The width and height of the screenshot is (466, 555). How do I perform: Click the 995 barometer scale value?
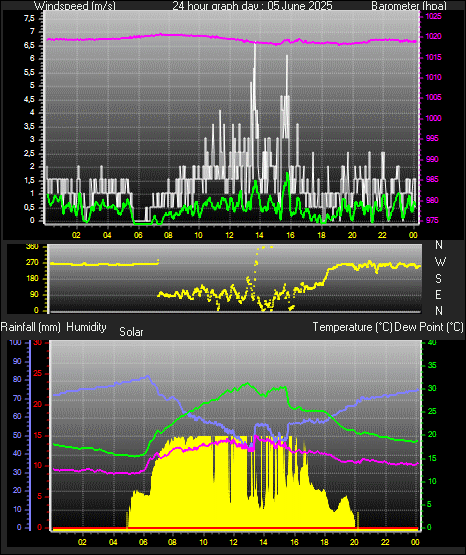pyautogui.click(x=432, y=138)
